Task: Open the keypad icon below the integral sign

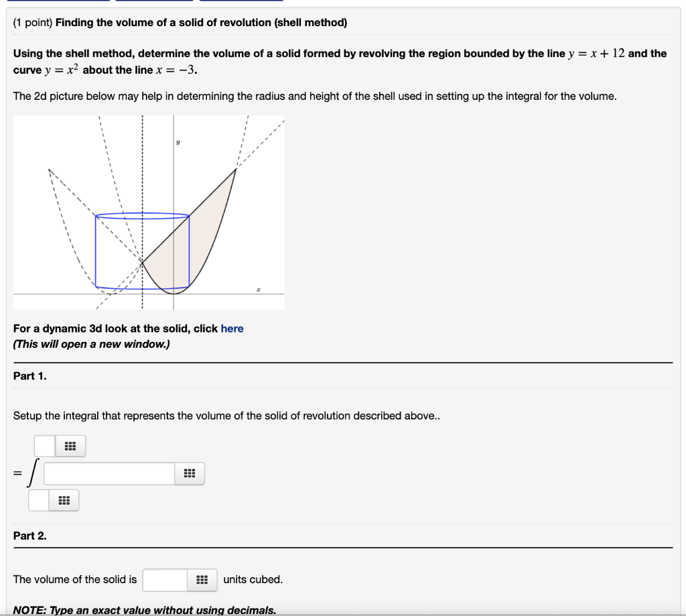Action: (64, 499)
